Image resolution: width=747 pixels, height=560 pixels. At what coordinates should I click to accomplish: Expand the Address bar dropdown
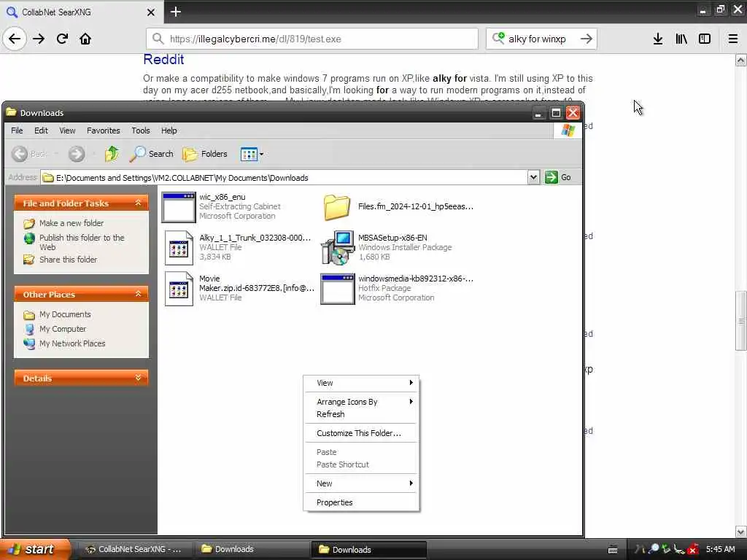point(533,178)
